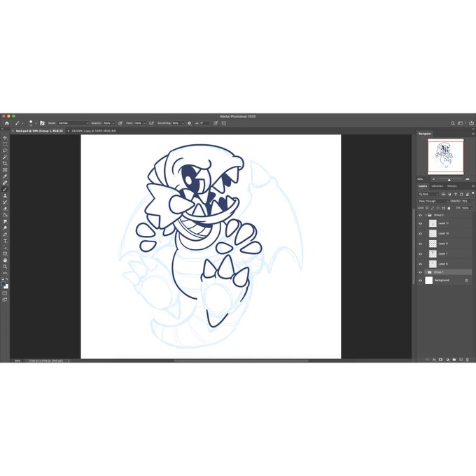
Task: Select the Smudge tool
Action: pyautogui.click(x=5, y=222)
